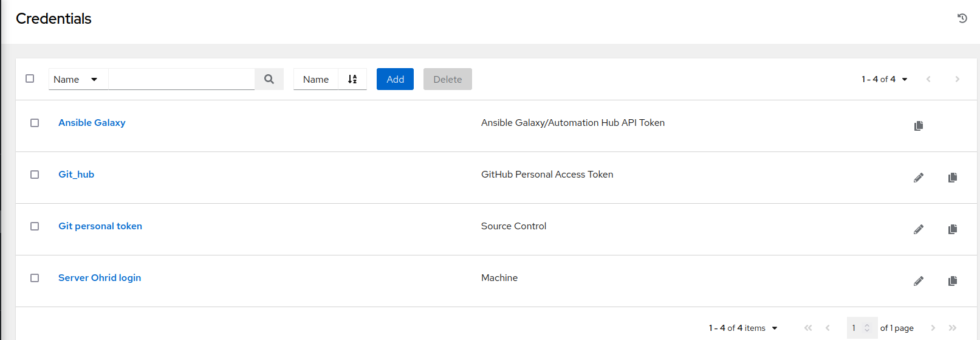This screenshot has width=980, height=340.
Task: Select the Server Ohrid login row checkbox
Action: tap(35, 278)
